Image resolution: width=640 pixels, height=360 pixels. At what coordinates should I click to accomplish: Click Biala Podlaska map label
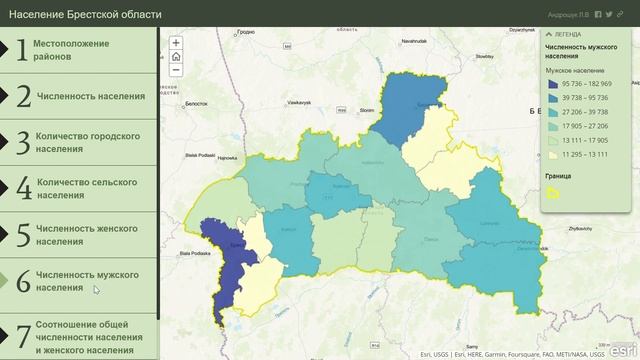point(195,253)
